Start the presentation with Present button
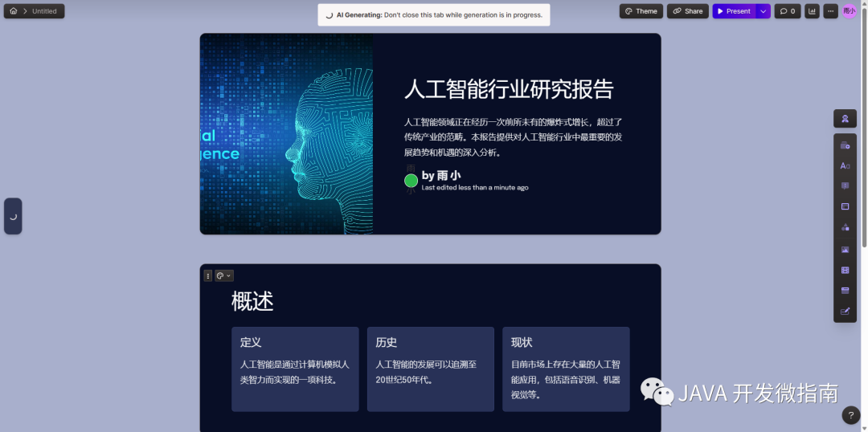The height and width of the screenshot is (432, 868). [733, 11]
